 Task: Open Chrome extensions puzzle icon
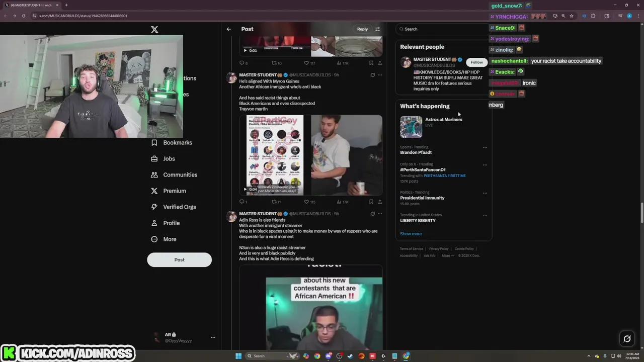coord(593,16)
